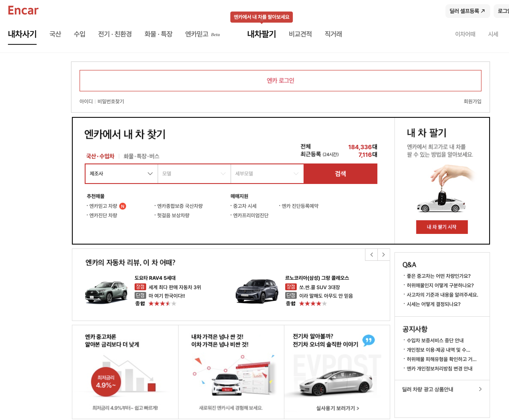Expand the 세부모델 dropdown
The height and width of the screenshot is (420, 509).
pyautogui.click(x=267, y=174)
